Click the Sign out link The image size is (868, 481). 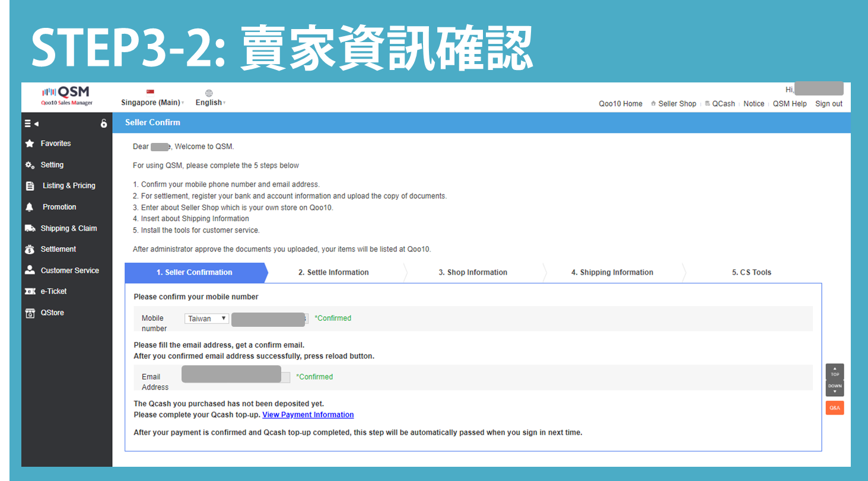tap(829, 104)
